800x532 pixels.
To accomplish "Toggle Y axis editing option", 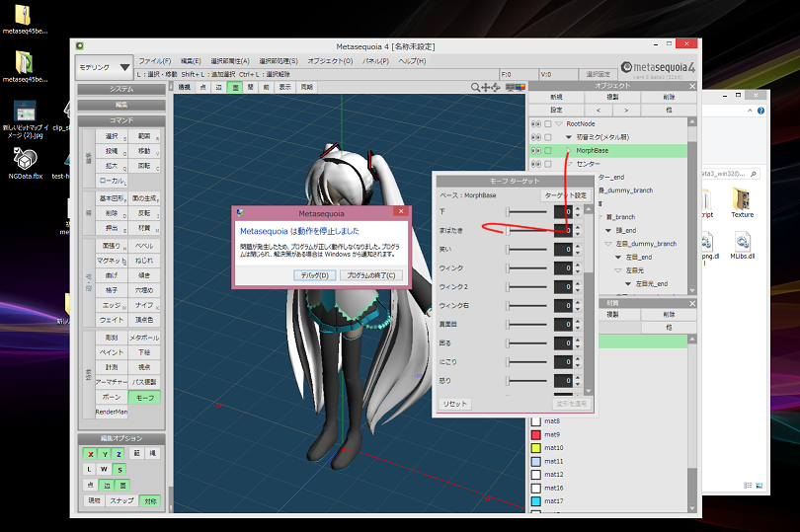I will pos(105,454).
